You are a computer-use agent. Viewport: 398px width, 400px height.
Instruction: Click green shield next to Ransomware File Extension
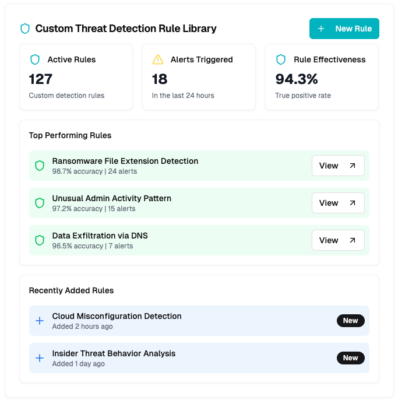click(x=40, y=166)
